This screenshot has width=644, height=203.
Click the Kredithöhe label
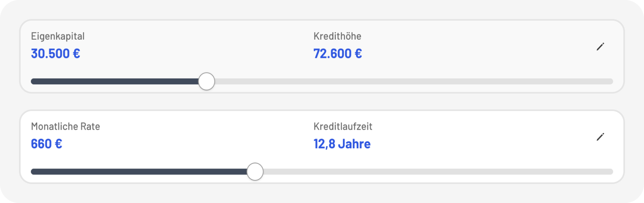pyautogui.click(x=337, y=36)
